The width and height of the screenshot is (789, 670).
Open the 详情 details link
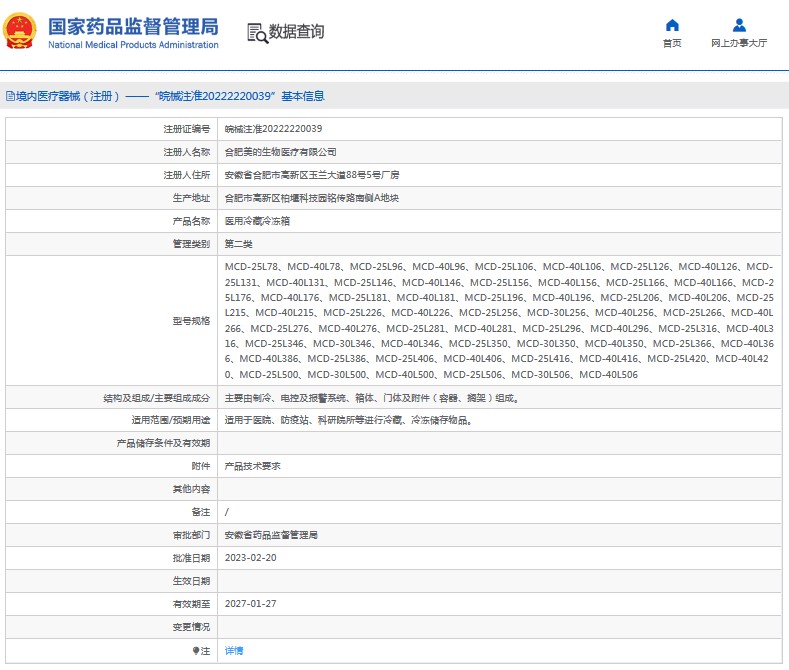point(233,651)
